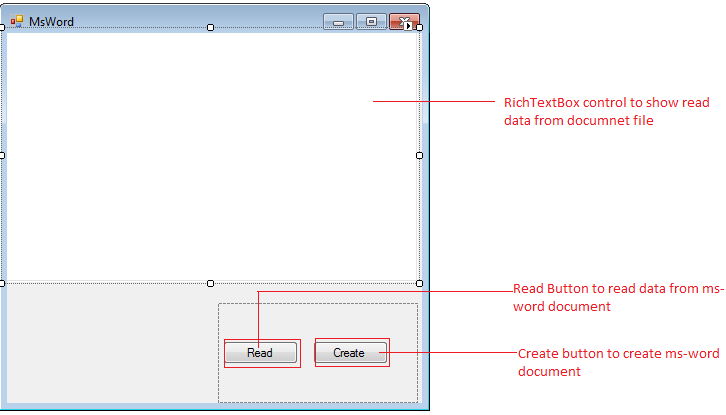Open the RichTextBox smart tag arrow
This screenshot has height=415, width=726.
[x=408, y=27]
